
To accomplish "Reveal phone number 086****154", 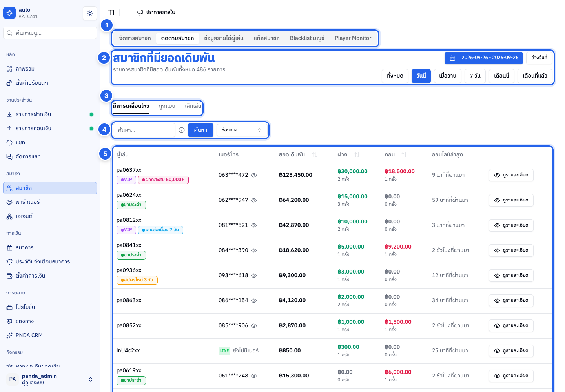I will click(x=254, y=301).
